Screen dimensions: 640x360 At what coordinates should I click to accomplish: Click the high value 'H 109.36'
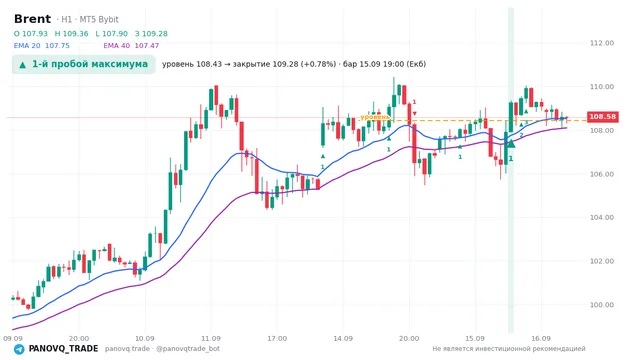pyautogui.click(x=71, y=34)
